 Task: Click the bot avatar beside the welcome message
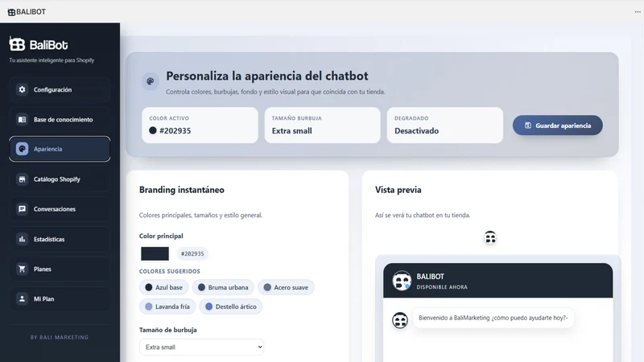[399, 320]
